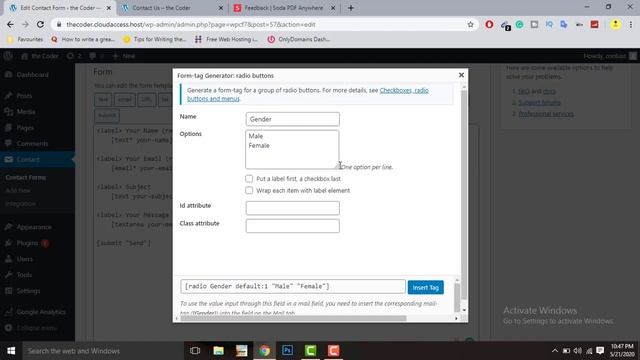The image size is (640, 360).
Task: Go back in browser history
Action: (x=10, y=24)
